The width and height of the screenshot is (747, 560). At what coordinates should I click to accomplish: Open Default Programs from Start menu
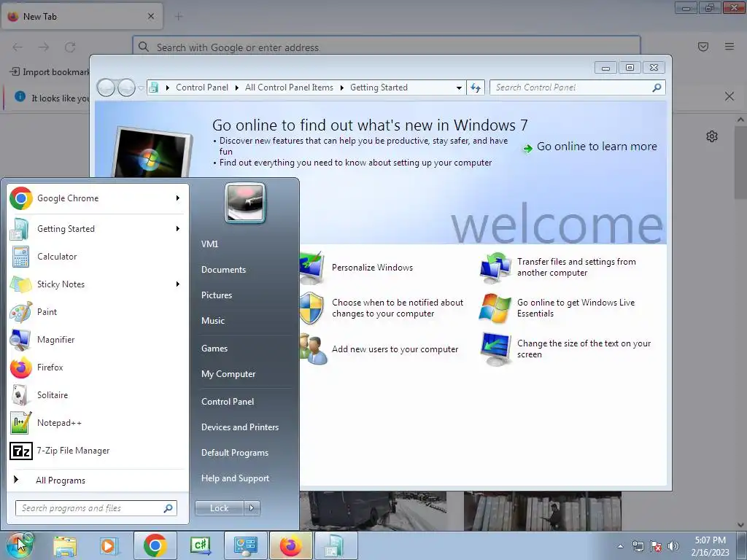[x=234, y=453]
